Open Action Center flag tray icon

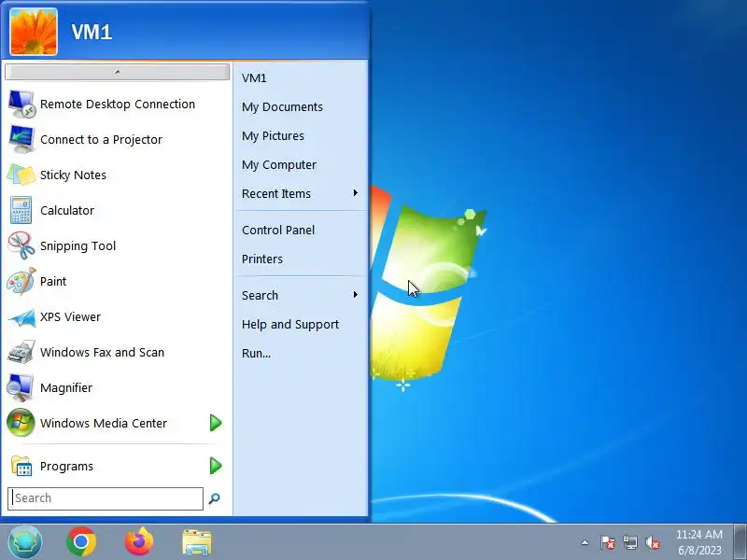[x=608, y=542]
